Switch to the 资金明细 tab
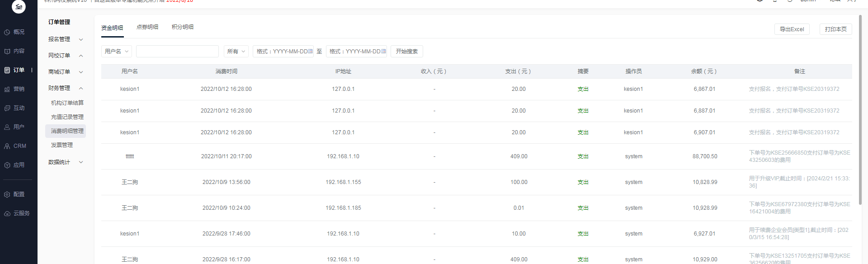This screenshot has height=264, width=868. point(112,28)
